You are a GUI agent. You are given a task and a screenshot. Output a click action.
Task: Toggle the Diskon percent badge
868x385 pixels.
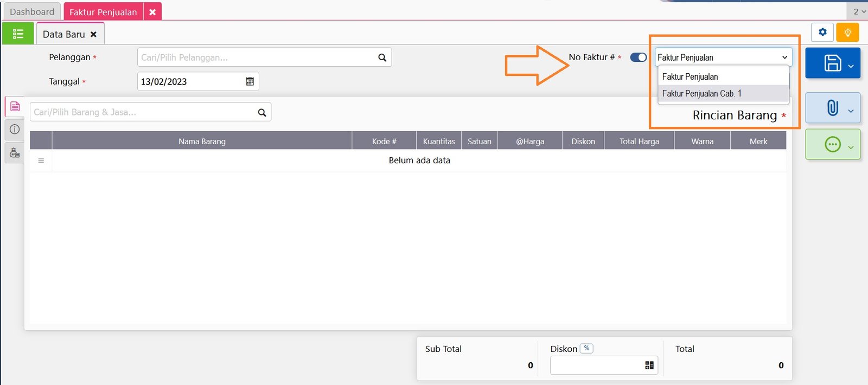coord(586,349)
